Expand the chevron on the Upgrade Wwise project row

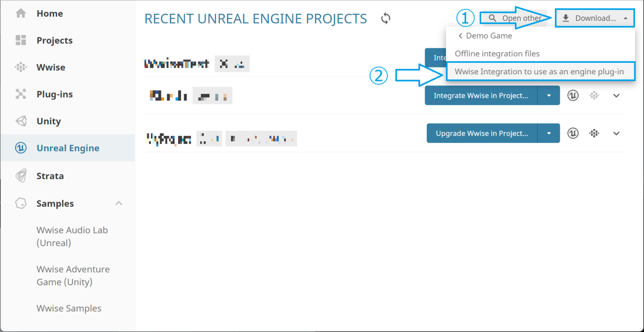click(616, 133)
